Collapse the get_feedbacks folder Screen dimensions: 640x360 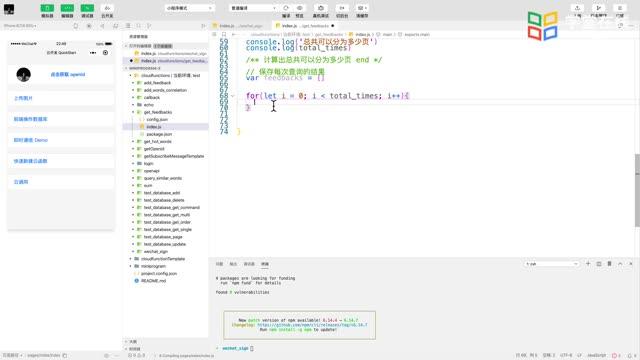pos(133,112)
